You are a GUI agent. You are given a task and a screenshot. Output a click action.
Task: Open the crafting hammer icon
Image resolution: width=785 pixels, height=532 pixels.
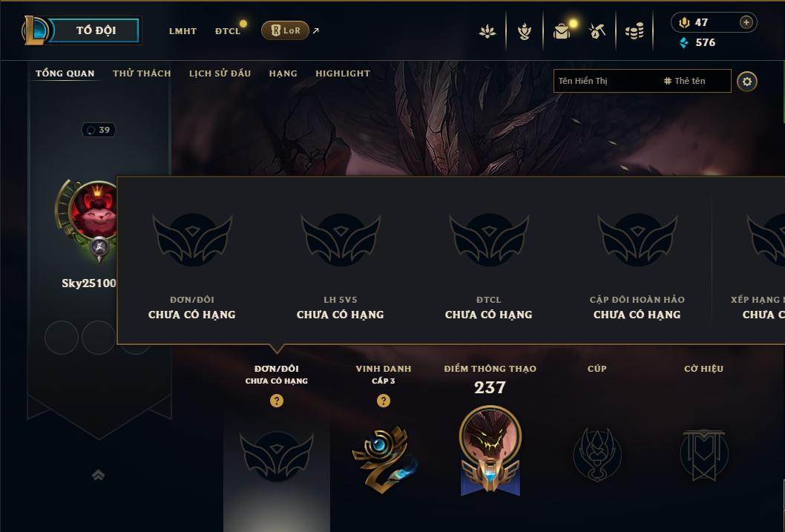[x=597, y=31]
